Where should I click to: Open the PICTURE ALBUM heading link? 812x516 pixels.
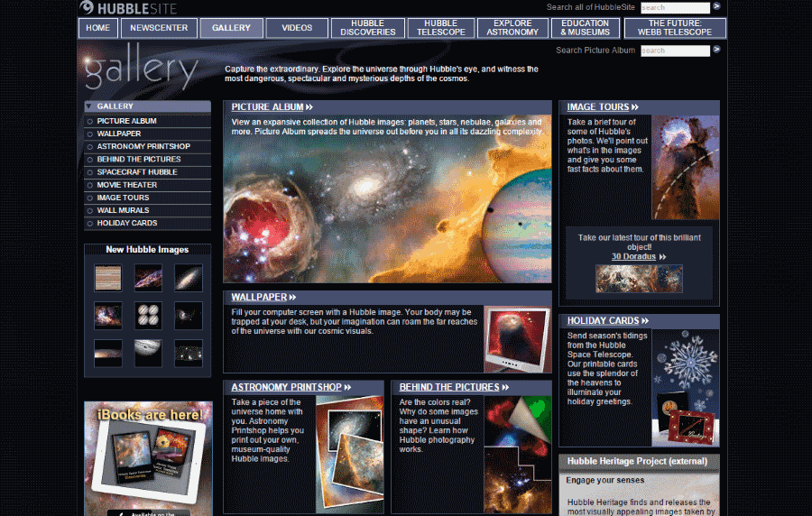point(272,107)
